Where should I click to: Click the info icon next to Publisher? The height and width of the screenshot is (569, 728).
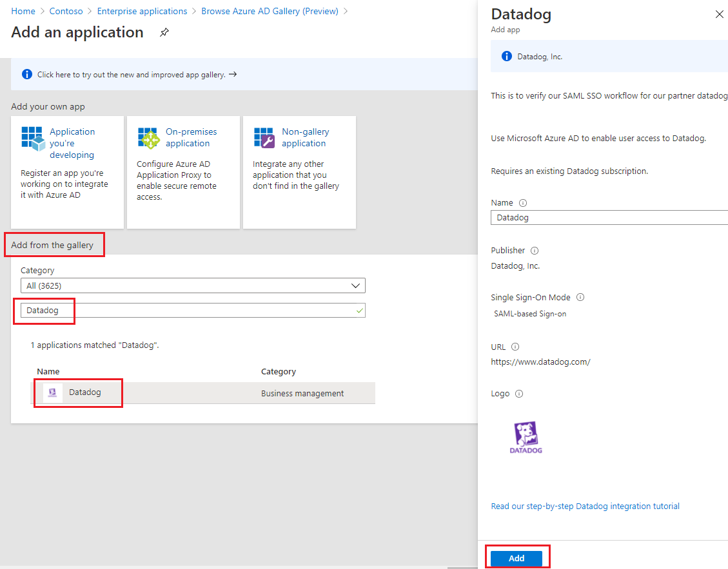click(535, 251)
